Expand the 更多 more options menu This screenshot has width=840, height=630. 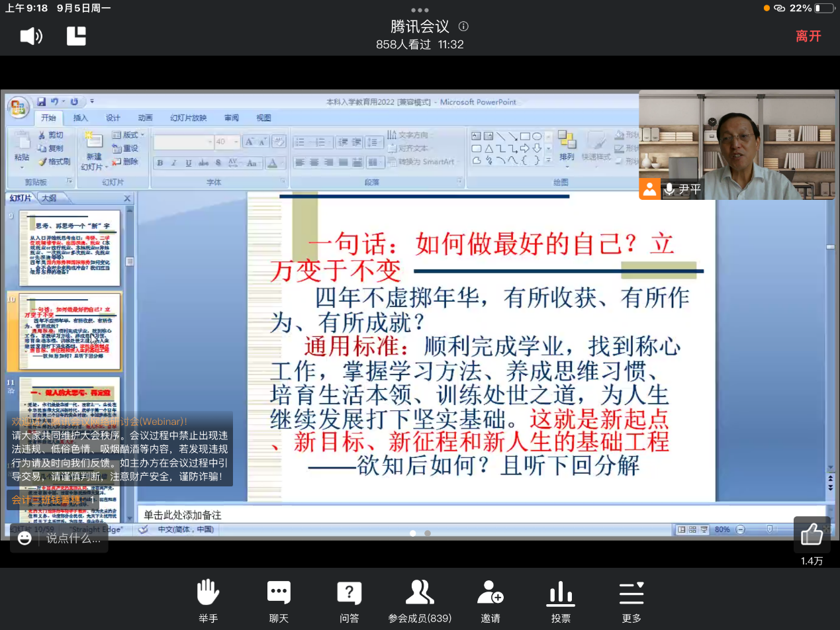pos(631,600)
